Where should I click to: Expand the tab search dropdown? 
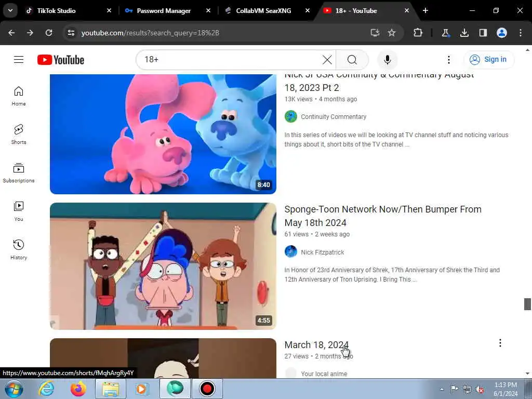coord(10,10)
